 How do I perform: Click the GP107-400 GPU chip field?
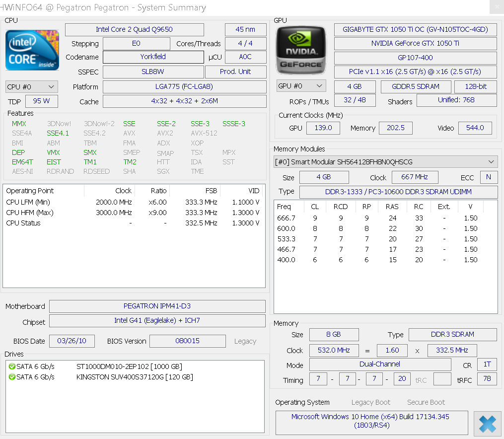(415, 58)
